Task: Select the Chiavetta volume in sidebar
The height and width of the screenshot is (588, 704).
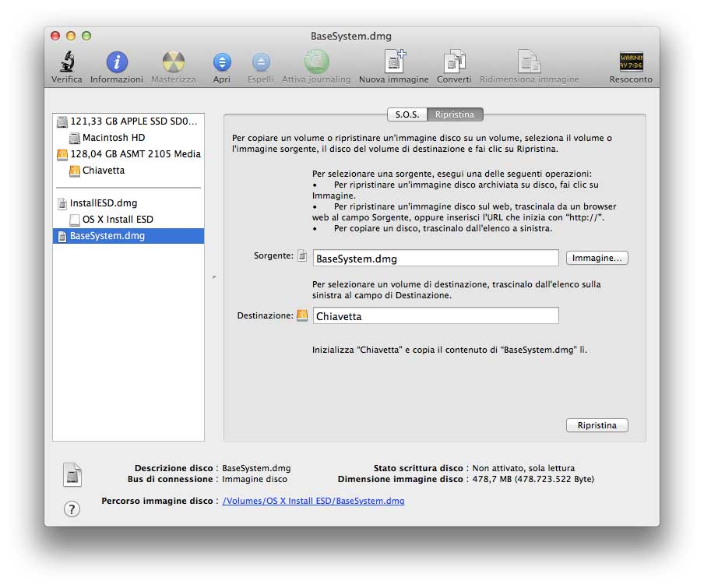Action: pyautogui.click(x=104, y=171)
